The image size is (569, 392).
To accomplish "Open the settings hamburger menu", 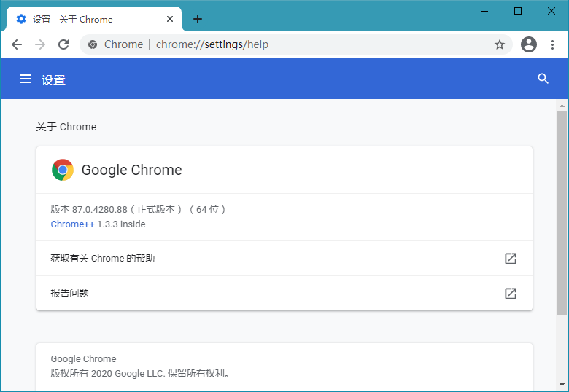I will coord(26,79).
